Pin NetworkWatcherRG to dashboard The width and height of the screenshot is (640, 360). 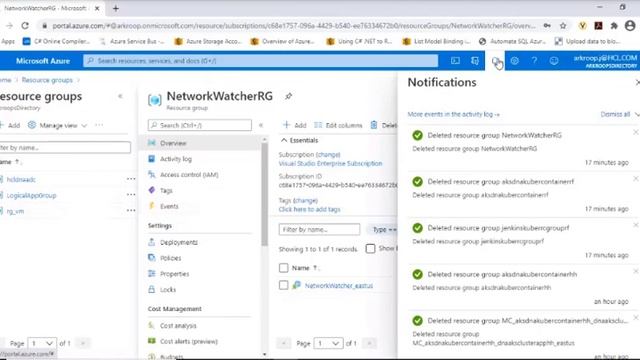pyautogui.click(x=288, y=96)
